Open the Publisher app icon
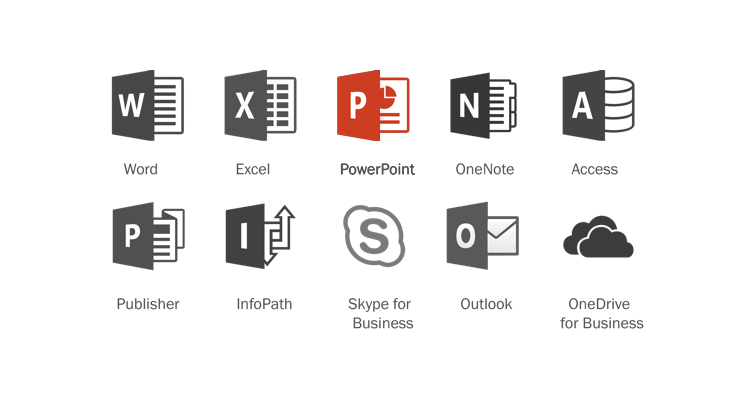The image size is (750, 400). pos(148,237)
